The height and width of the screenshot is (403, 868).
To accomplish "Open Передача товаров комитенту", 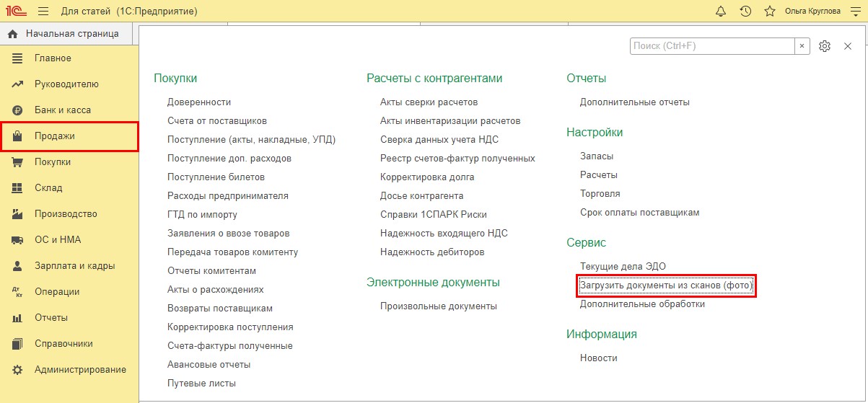I will tap(232, 252).
